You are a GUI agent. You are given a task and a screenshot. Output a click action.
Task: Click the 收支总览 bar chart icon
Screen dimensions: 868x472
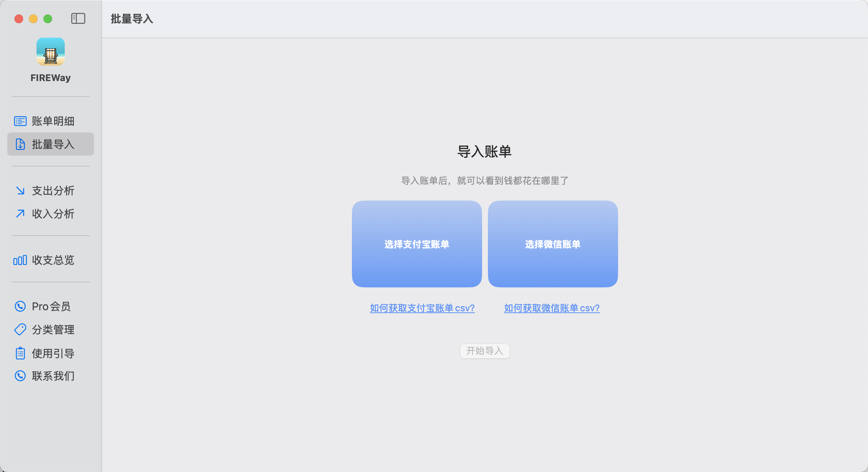tap(20, 260)
